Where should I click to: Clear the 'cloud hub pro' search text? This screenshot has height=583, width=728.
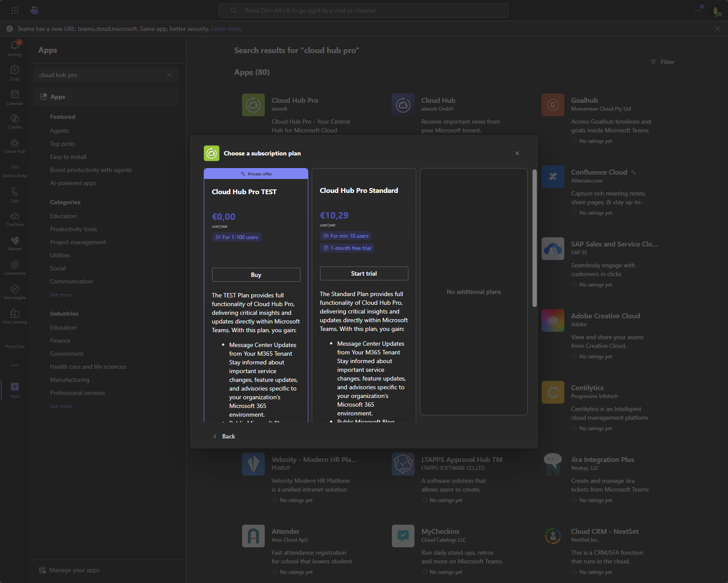(x=169, y=75)
